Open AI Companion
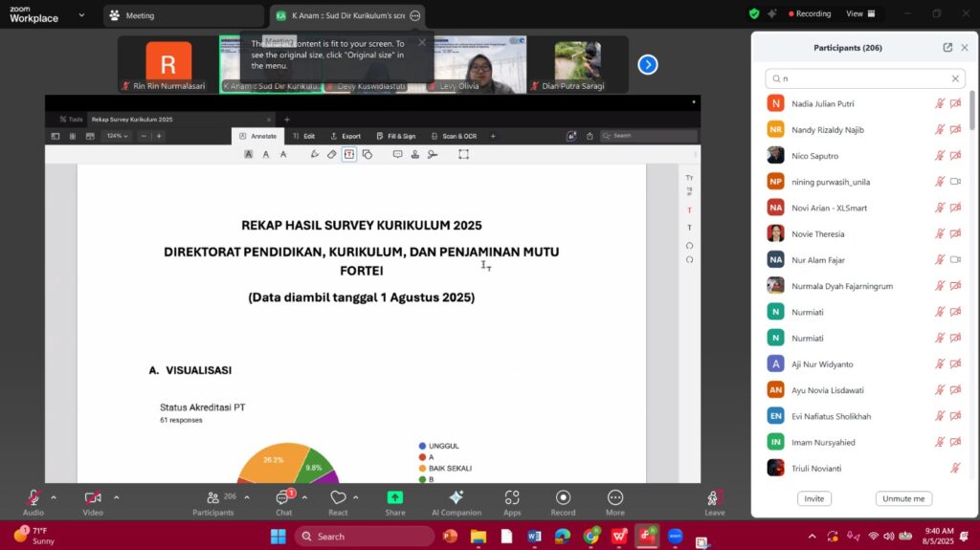Image resolution: width=980 pixels, height=550 pixels. (457, 502)
